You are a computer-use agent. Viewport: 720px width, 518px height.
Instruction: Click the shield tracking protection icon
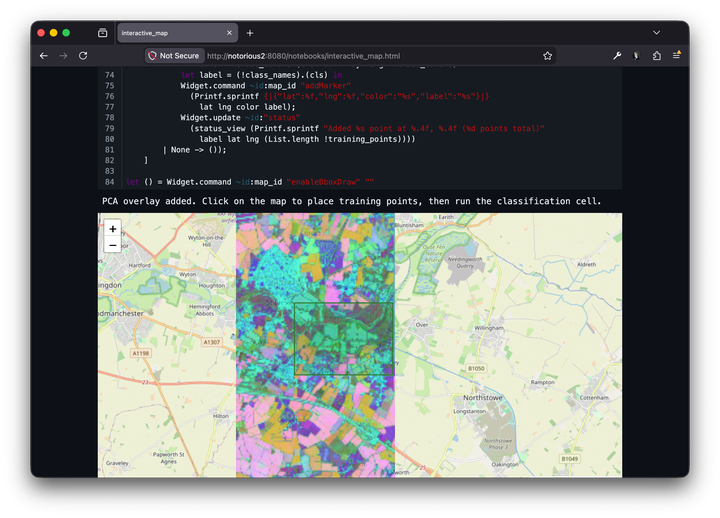point(151,56)
